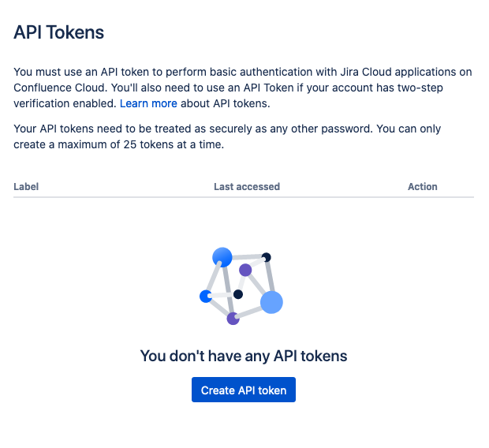Click the paragraph about basic authentication
This screenshot has width=489, height=448.
[x=243, y=88]
